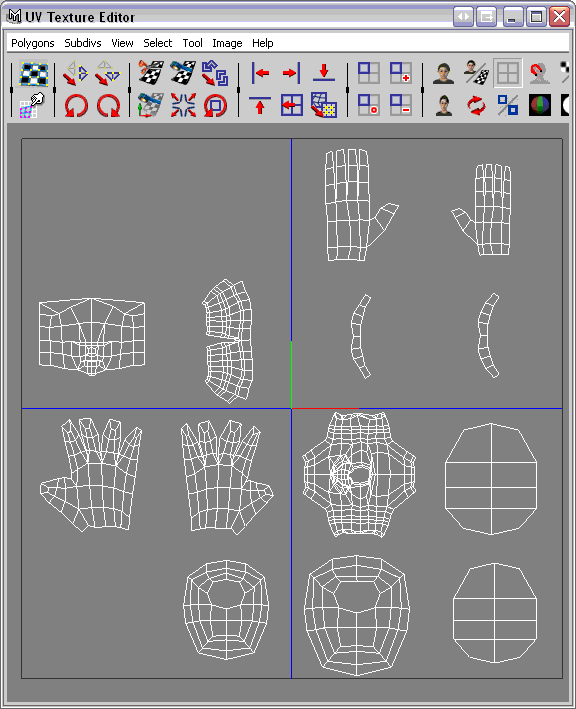Select the rotate UVs counterclockwise icon
This screenshot has height=709, width=576.
point(76,106)
